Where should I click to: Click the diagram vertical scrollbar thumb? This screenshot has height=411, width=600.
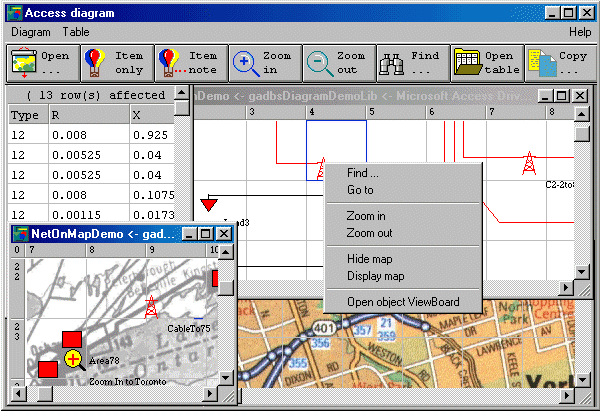[x=582, y=134]
